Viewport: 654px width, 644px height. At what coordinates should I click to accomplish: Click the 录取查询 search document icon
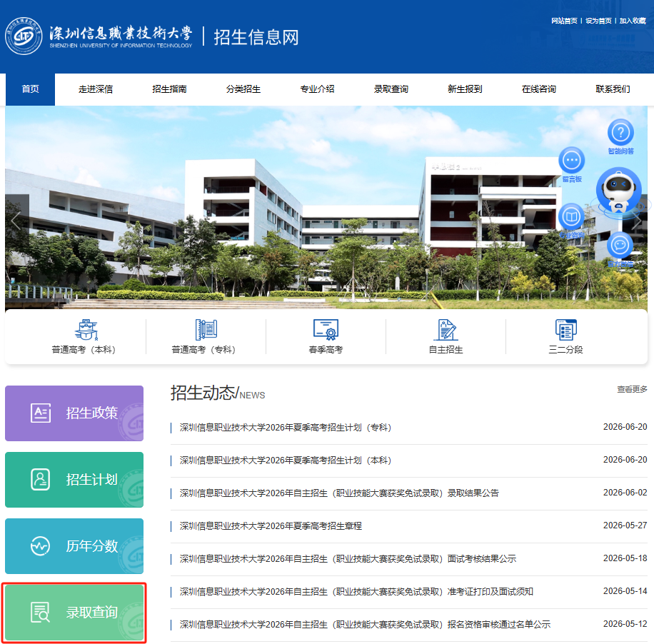(x=41, y=613)
